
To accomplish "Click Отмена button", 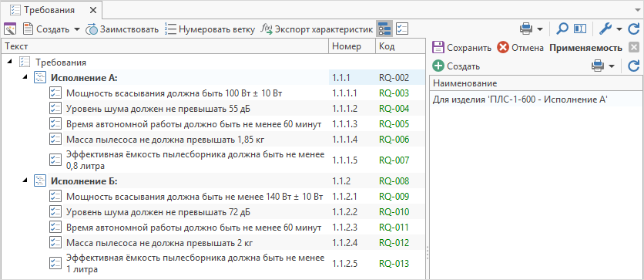I will (x=521, y=47).
